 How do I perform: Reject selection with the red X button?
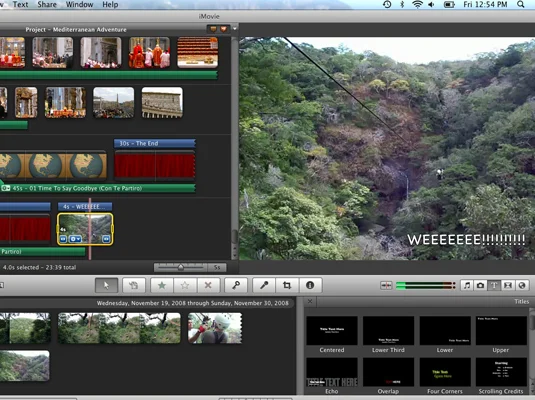coord(208,285)
